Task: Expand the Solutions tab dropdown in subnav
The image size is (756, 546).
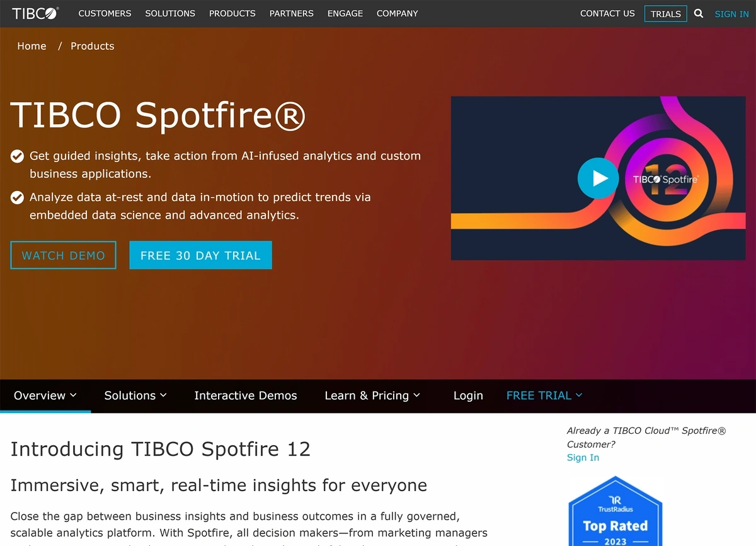Action: click(x=135, y=395)
